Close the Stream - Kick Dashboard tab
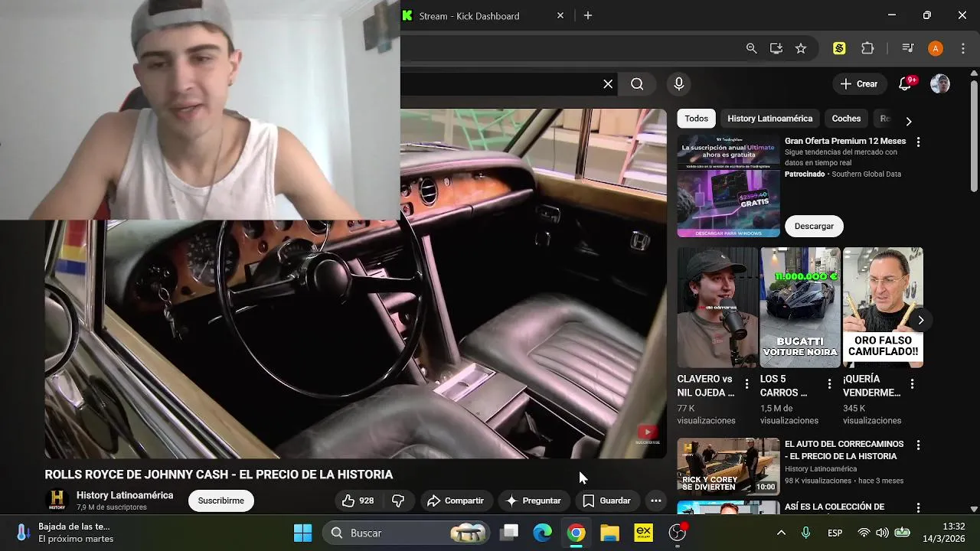The width and height of the screenshot is (980, 551). (x=560, y=15)
